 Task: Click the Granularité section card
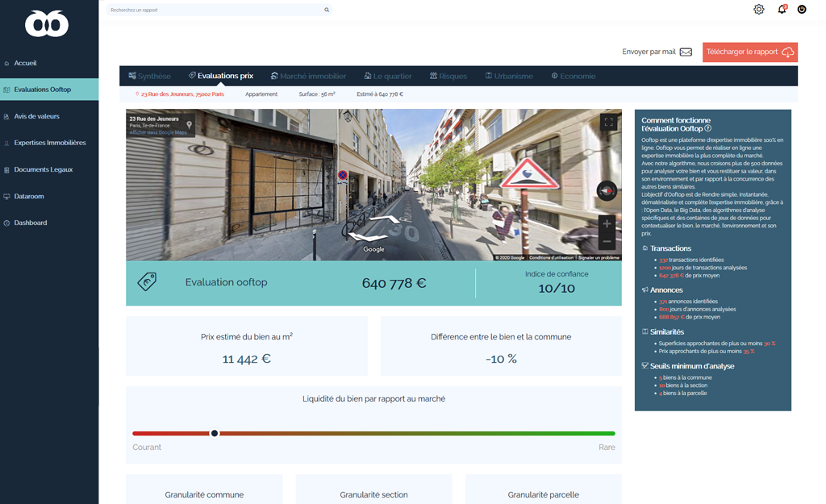pyautogui.click(x=374, y=489)
